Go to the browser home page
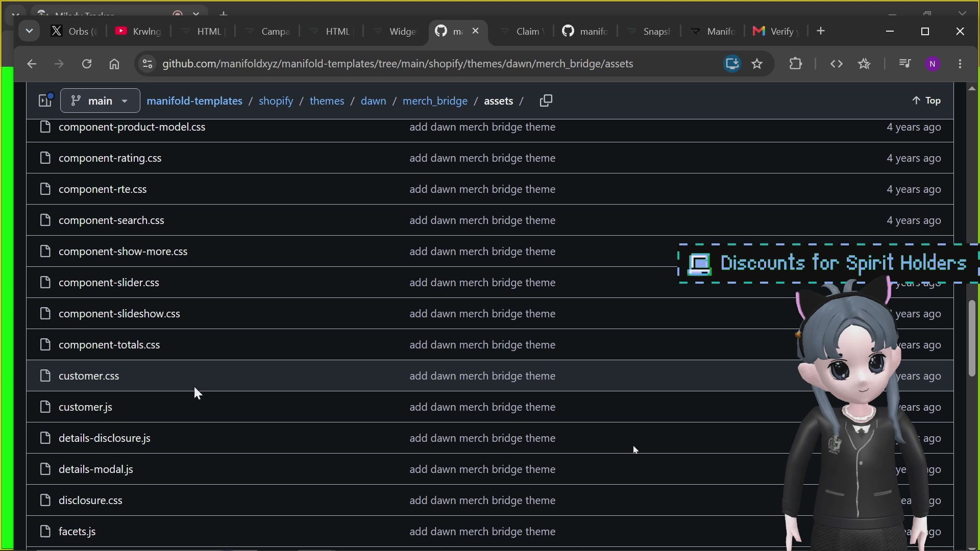The width and height of the screenshot is (980, 551). point(114,64)
